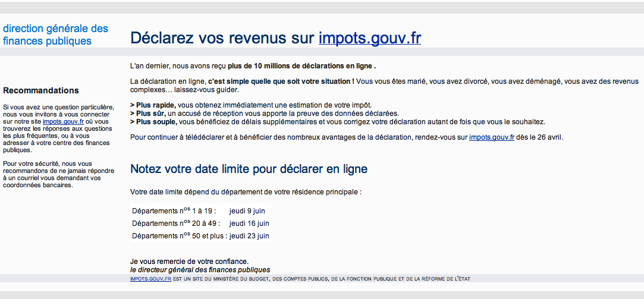This screenshot has height=299, width=644.
Task: Click the date cell 'jeudi 9 juin'
Action: pos(247,211)
